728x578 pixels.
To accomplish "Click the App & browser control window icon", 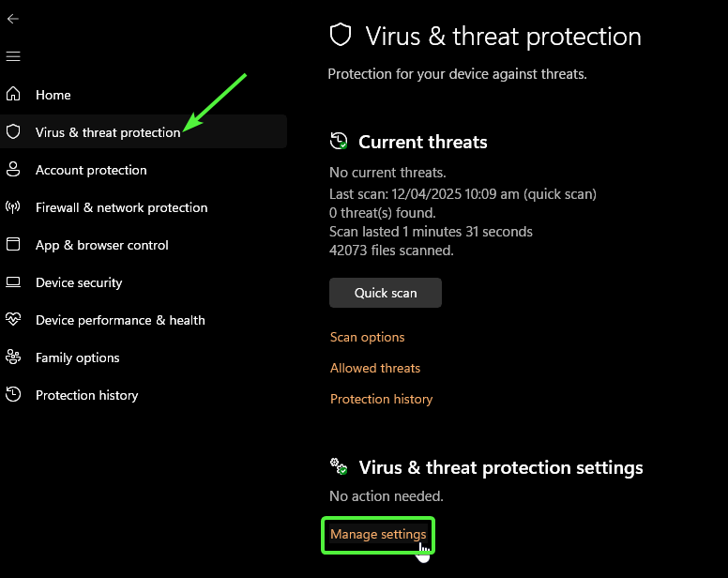I will (13, 245).
